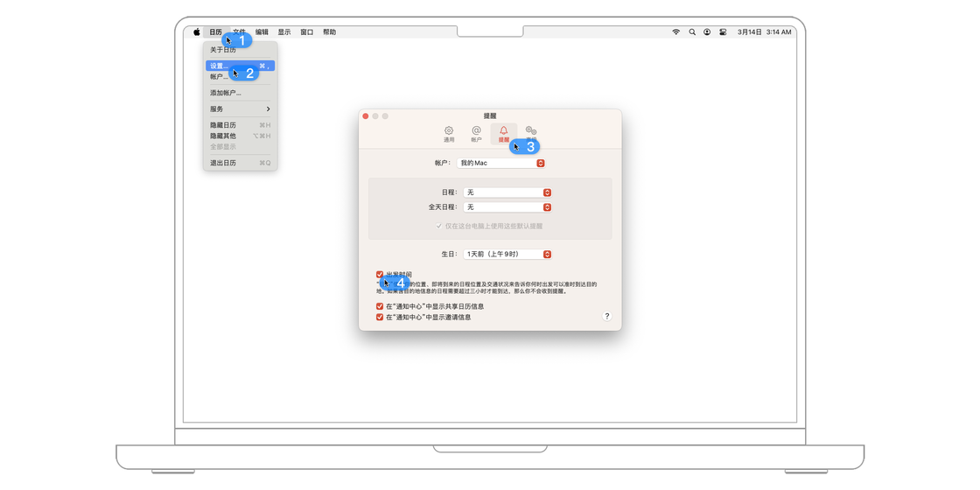This screenshot has width=980, height=490.
Task: Open Control Center icon
Action: [x=723, y=31]
